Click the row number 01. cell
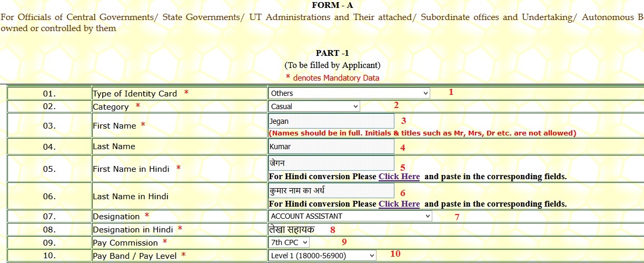 (x=49, y=94)
